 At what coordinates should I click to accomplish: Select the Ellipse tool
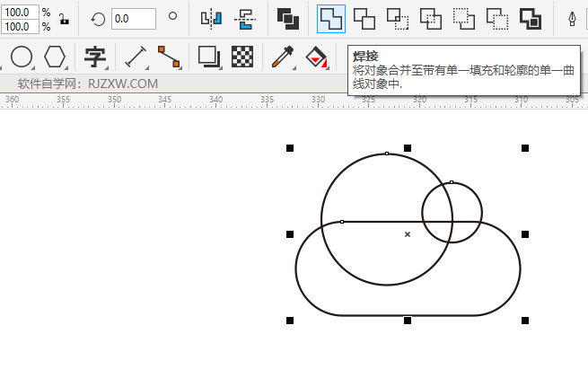[x=22, y=57]
